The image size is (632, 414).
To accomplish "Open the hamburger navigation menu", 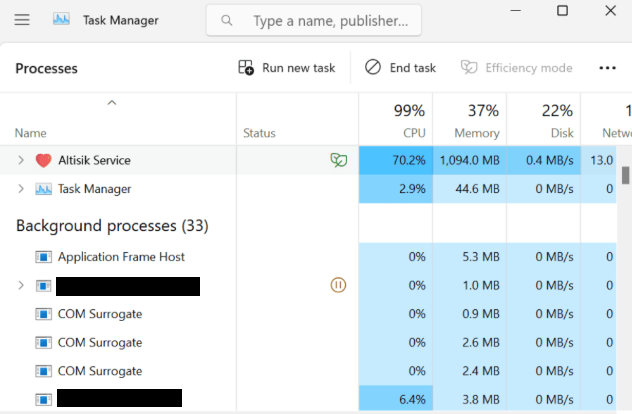I will pyautogui.click(x=22, y=20).
